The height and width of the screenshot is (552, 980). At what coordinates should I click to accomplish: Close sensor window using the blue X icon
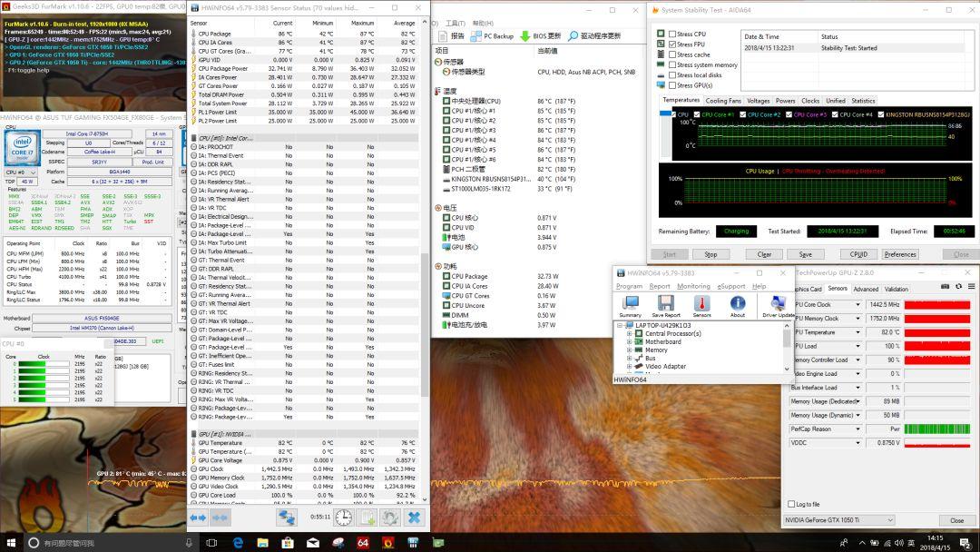(x=414, y=517)
